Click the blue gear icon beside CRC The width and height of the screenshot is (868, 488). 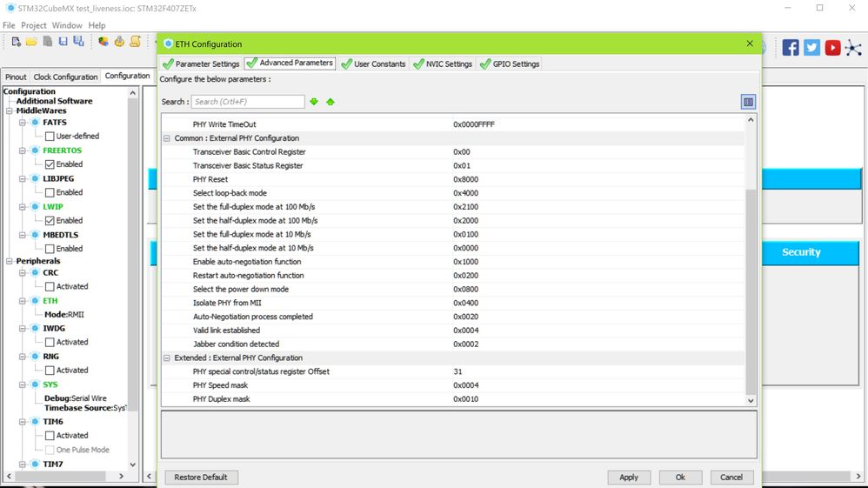point(35,272)
